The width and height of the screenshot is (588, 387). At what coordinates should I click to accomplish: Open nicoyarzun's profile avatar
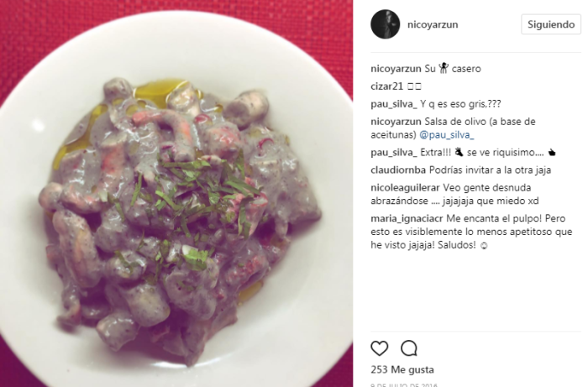[x=385, y=24]
